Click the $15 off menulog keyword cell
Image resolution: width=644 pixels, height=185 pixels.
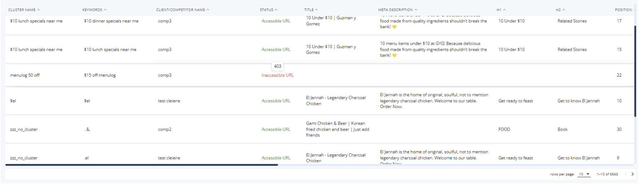100,75
